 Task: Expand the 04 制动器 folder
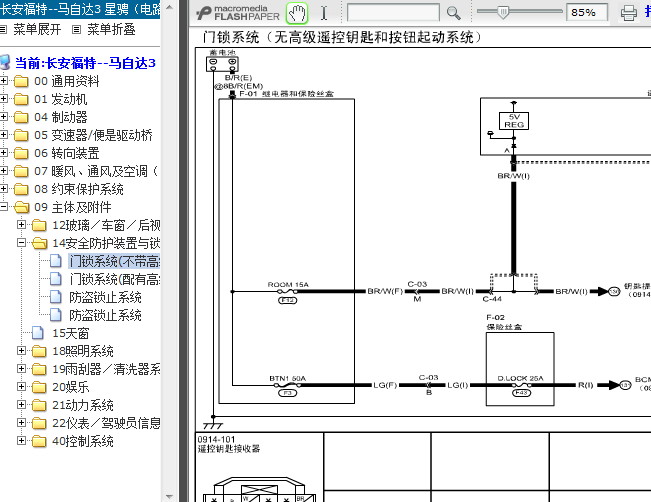coord(4,116)
